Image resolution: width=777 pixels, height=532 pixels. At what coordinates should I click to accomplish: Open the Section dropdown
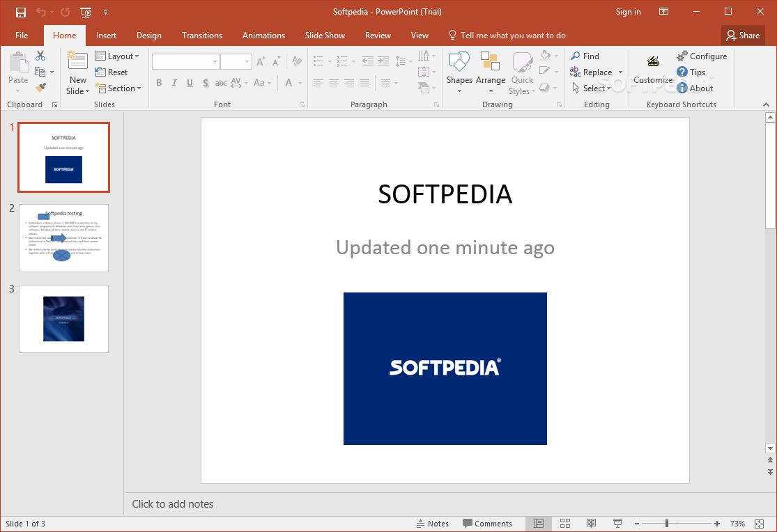118,88
